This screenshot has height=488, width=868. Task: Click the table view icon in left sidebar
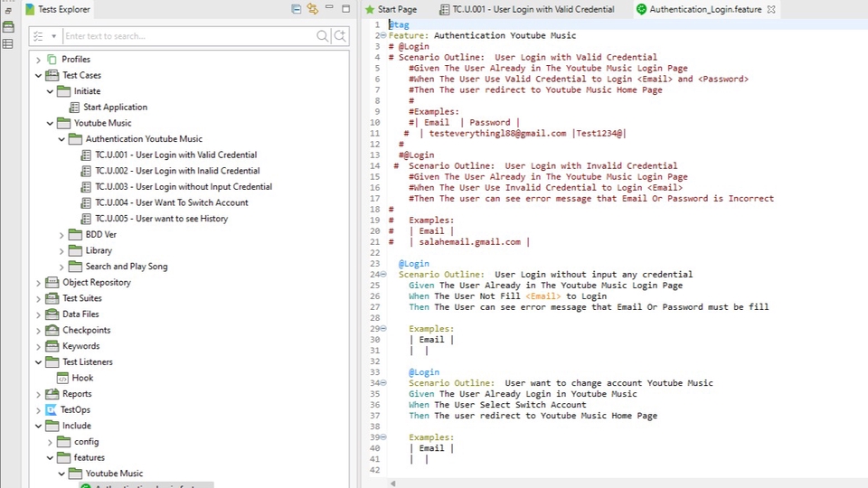tap(8, 43)
